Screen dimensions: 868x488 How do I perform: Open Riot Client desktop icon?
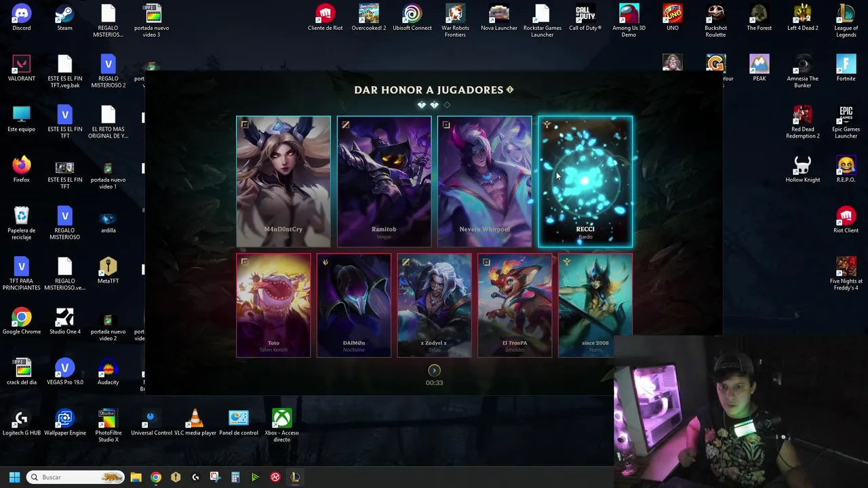[x=846, y=220]
